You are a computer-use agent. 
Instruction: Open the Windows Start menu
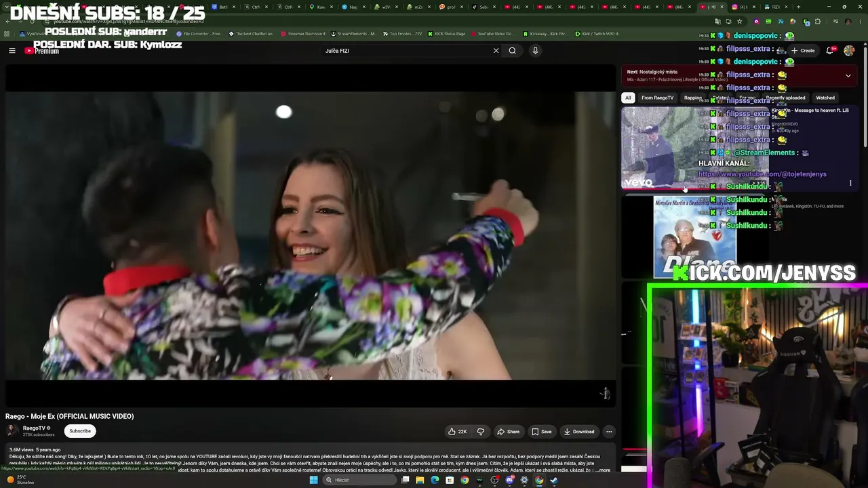[313, 480]
